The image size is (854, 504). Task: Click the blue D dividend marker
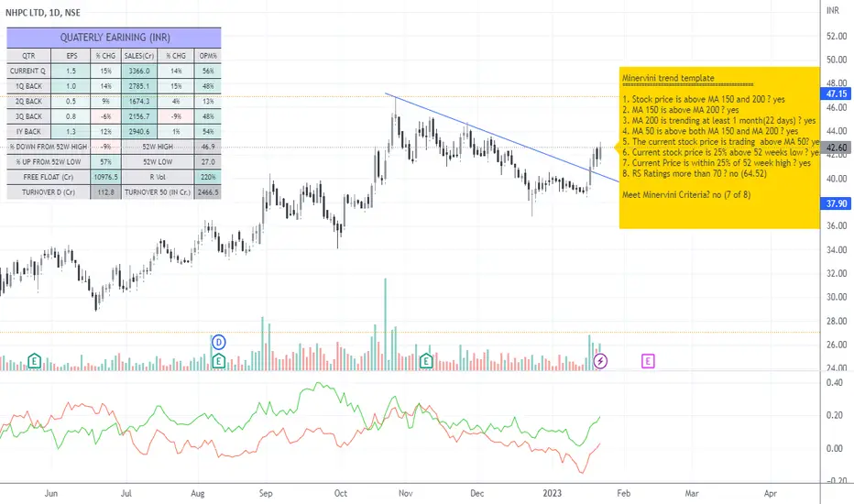(x=218, y=342)
